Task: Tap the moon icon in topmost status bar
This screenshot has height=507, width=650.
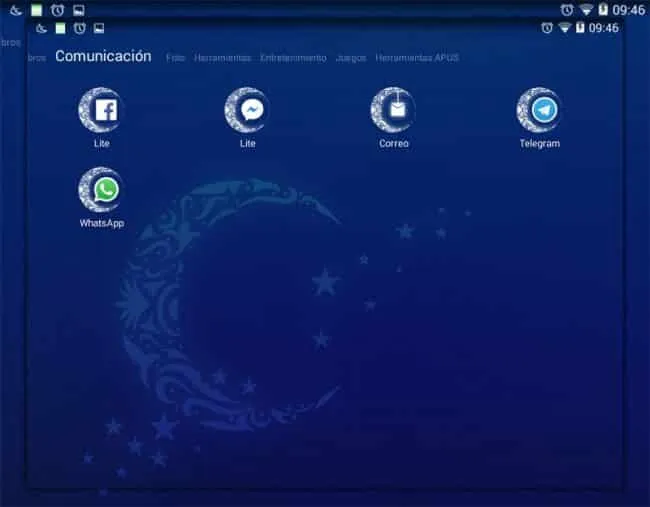Action: (x=15, y=9)
